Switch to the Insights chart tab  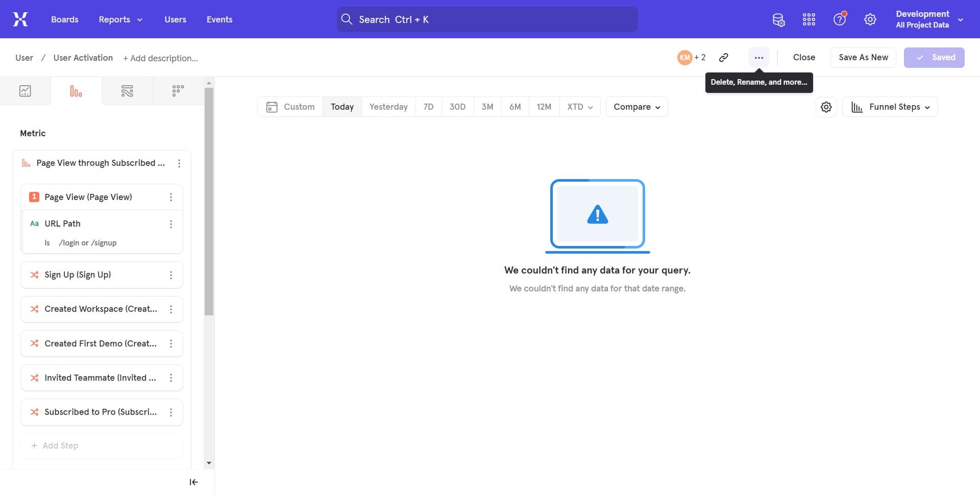coord(25,91)
